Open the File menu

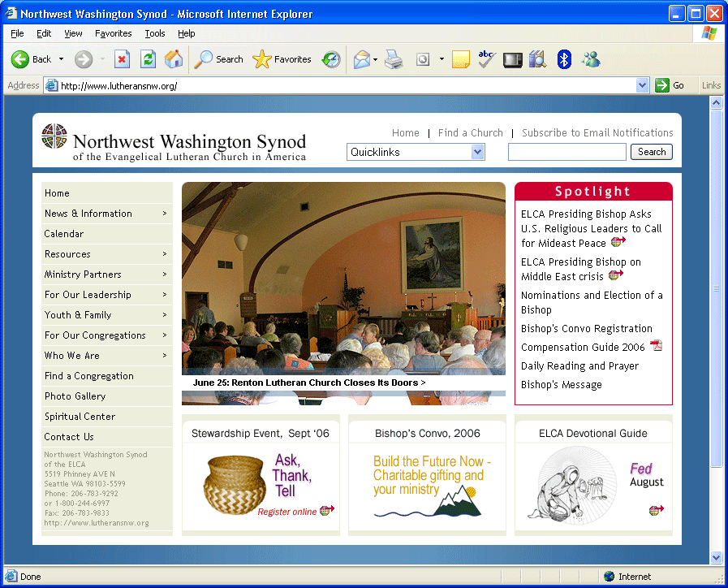[17, 33]
